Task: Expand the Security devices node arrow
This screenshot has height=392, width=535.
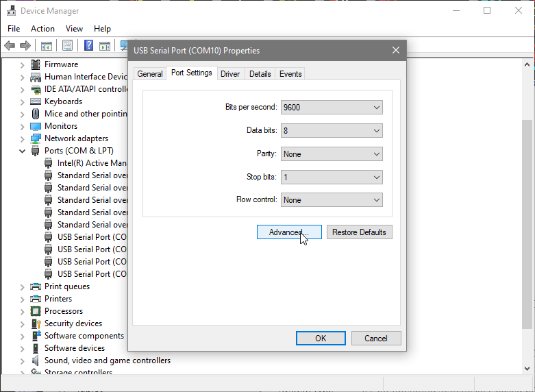Action: click(x=22, y=323)
